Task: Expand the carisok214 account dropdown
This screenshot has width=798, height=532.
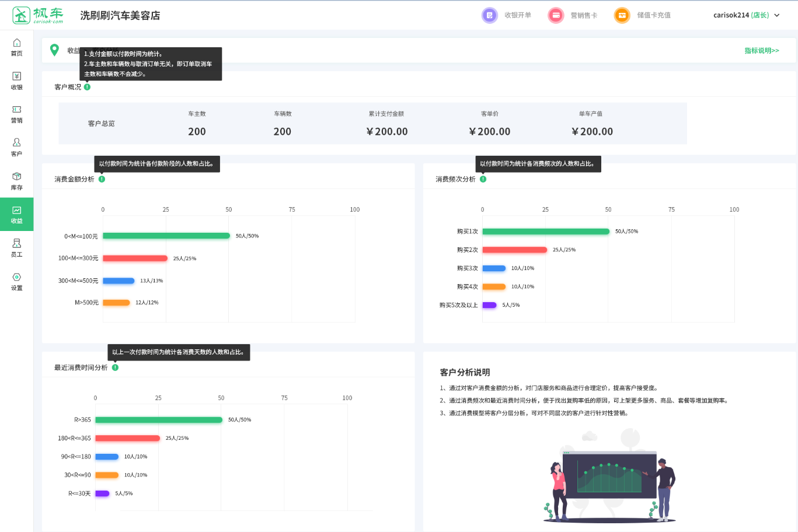Action: coord(746,15)
